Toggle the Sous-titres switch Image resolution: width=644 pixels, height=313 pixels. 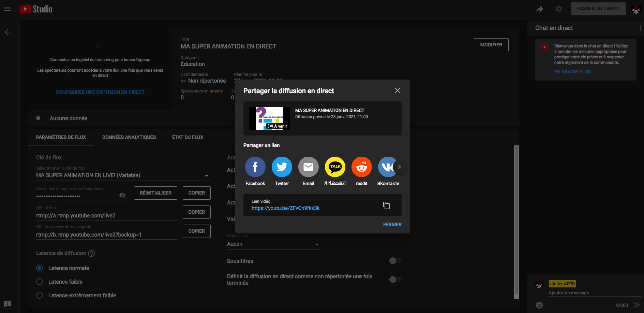click(x=395, y=261)
